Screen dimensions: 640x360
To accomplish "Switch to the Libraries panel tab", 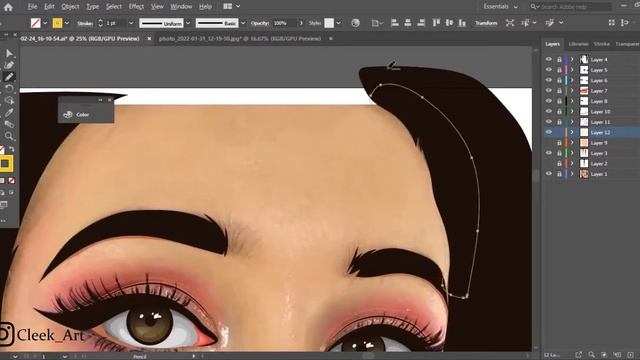I will [x=578, y=44].
